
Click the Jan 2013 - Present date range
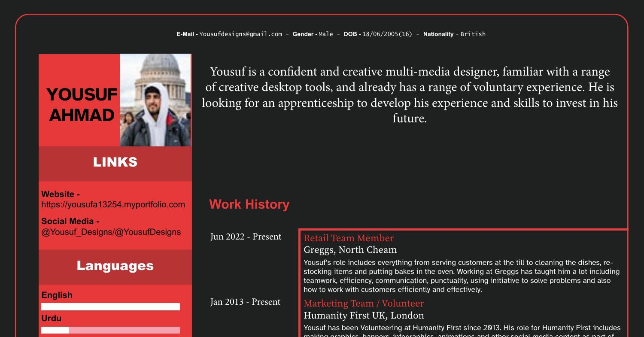coord(245,302)
